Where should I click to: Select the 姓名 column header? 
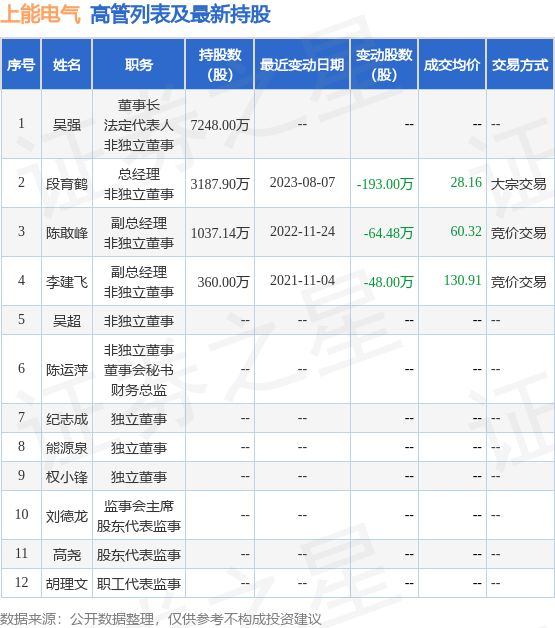click(67, 64)
